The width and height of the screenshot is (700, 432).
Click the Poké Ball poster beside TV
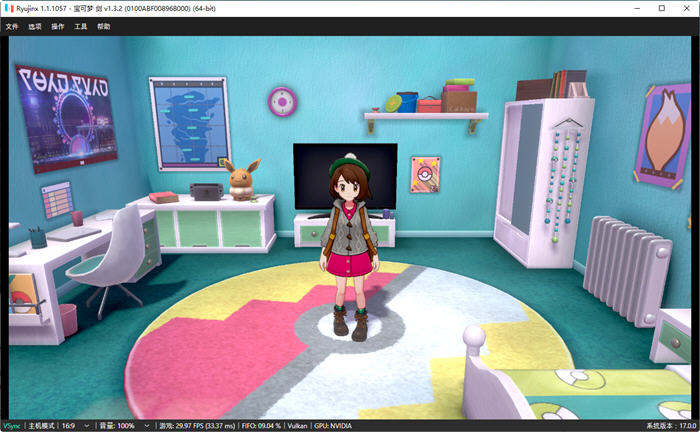tap(425, 174)
